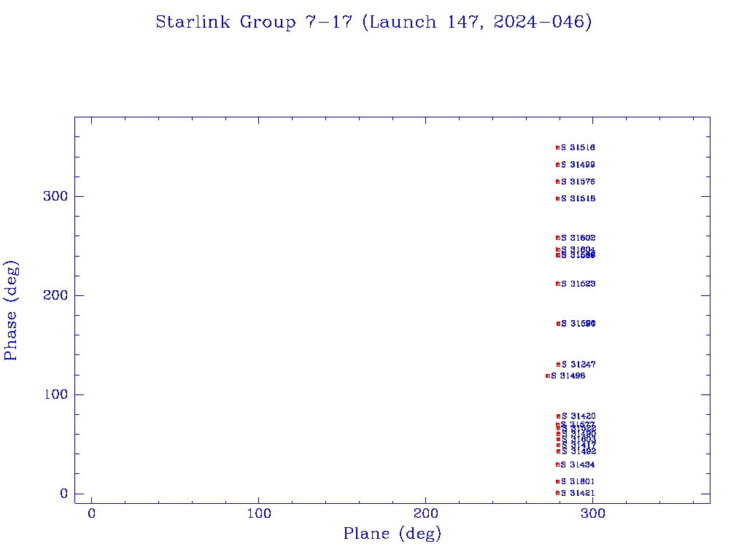Click the "Plane (deg)" x-axis title

point(392,533)
